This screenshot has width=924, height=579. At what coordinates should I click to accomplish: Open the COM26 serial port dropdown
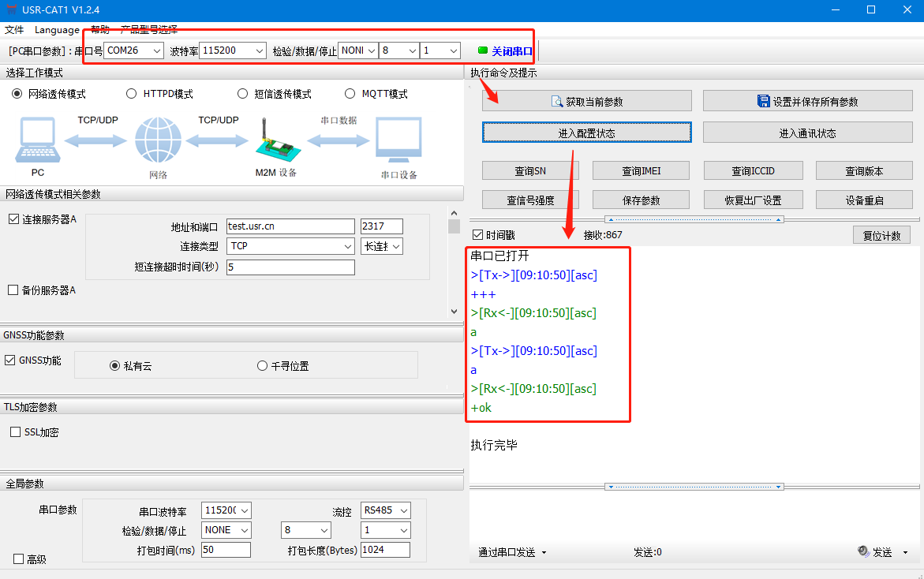click(x=134, y=50)
